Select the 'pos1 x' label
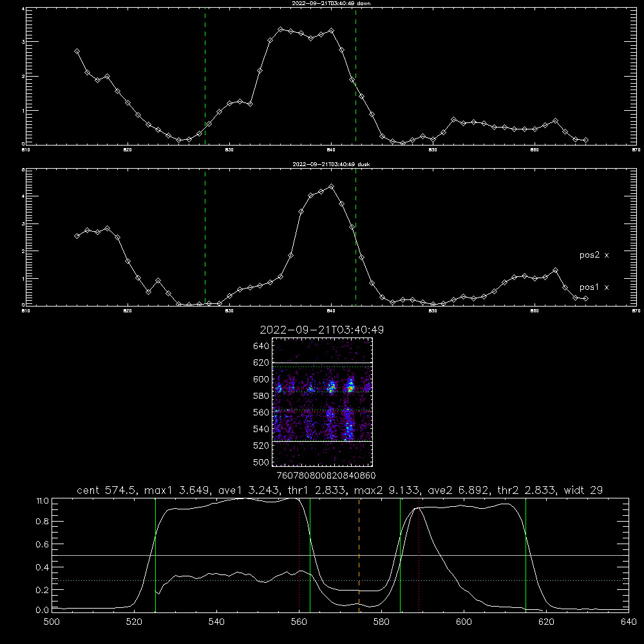This screenshot has width=644, height=644. tap(594, 287)
